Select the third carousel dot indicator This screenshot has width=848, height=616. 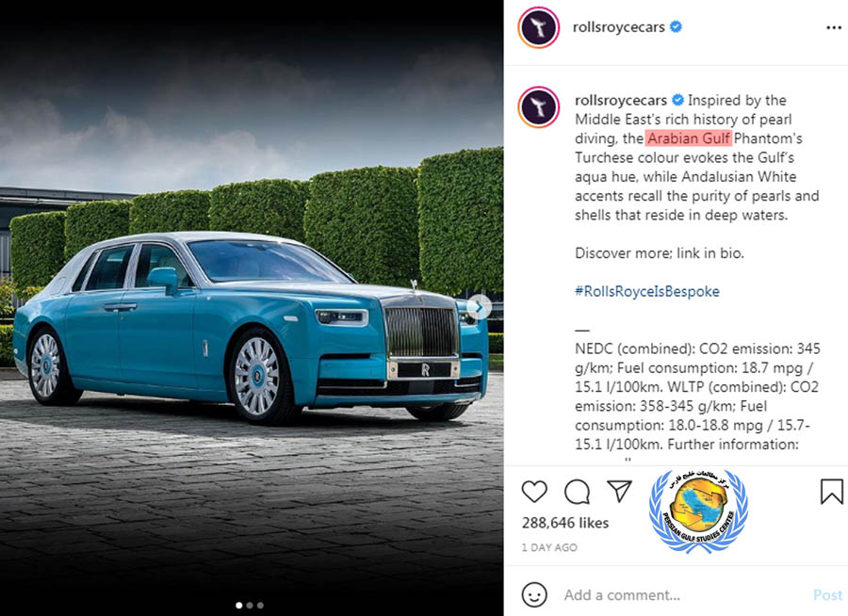260,606
